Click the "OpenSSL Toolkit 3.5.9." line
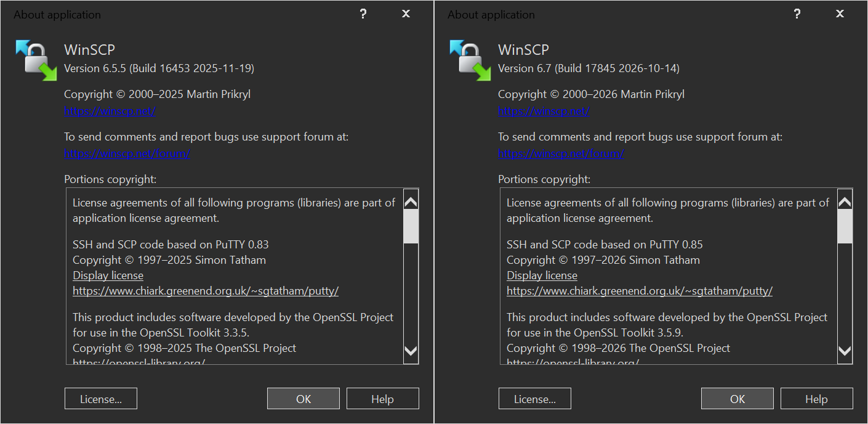 595,333
